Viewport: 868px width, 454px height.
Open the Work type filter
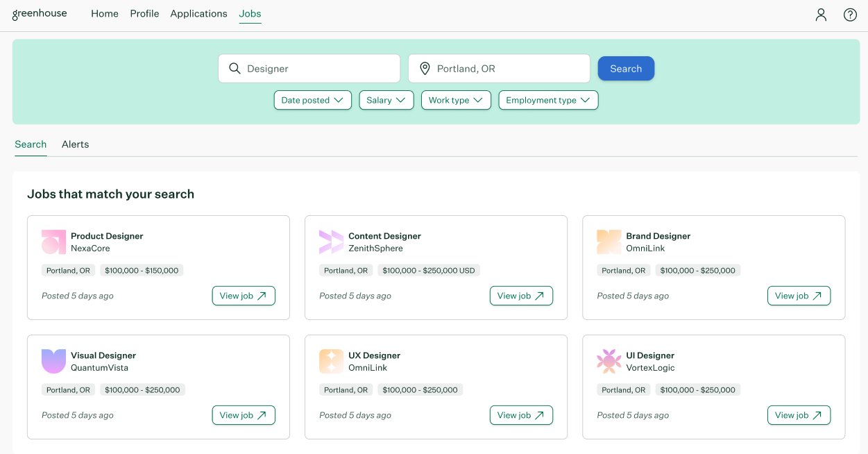point(456,100)
